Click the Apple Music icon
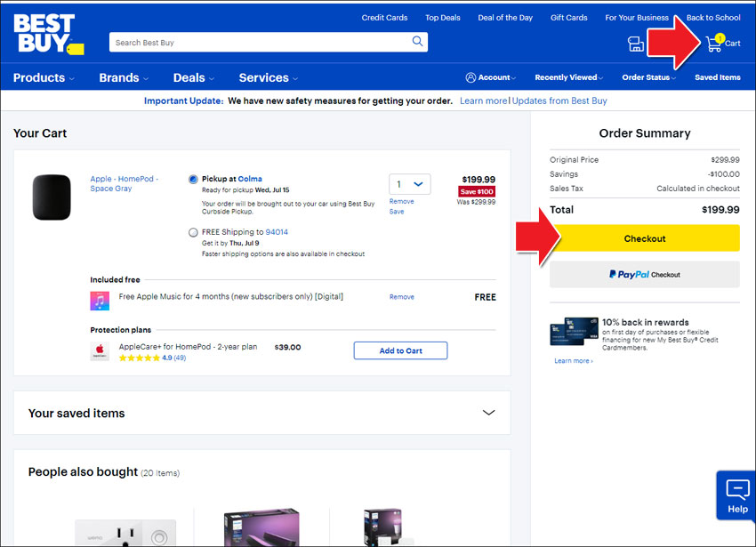The height and width of the screenshot is (547, 756). tap(100, 301)
